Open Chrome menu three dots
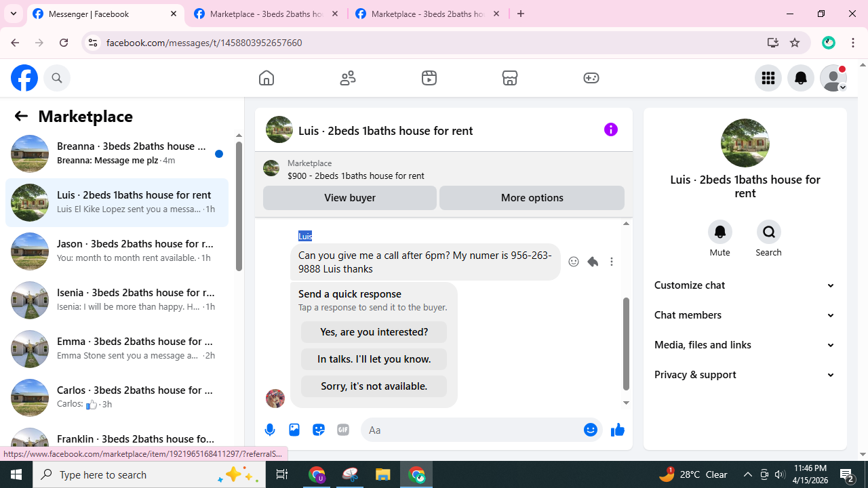868x488 pixels. click(x=853, y=43)
